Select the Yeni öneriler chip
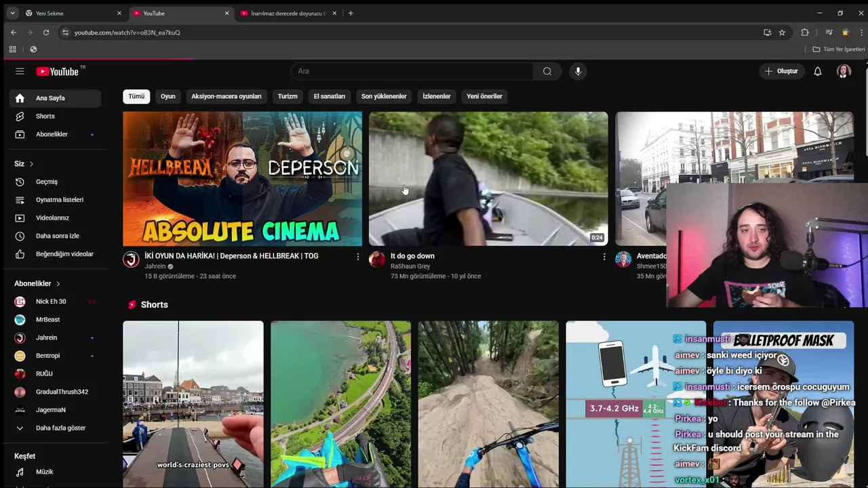868x488 pixels. coord(484,96)
